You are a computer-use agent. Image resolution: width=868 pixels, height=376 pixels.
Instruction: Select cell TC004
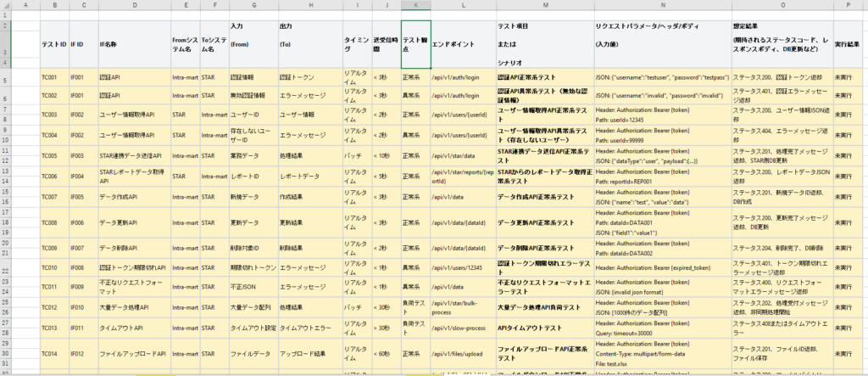coord(55,135)
